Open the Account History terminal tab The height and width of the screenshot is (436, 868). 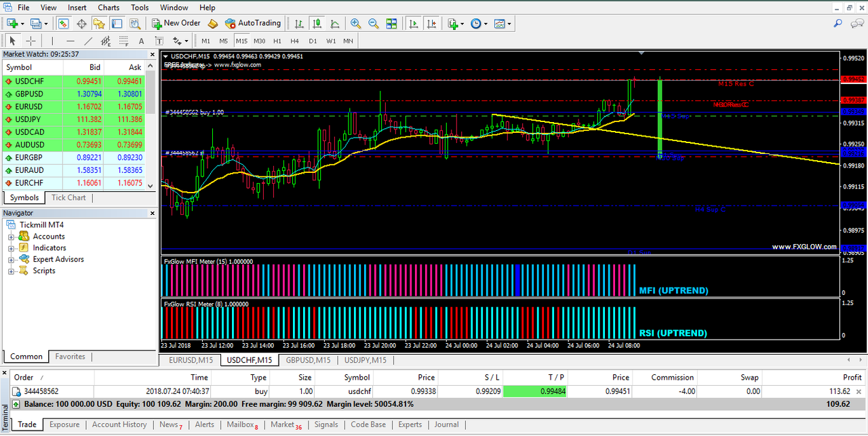[x=119, y=424]
